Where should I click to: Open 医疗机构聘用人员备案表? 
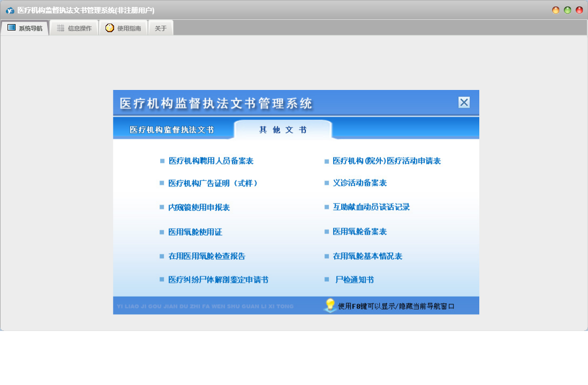click(x=211, y=161)
